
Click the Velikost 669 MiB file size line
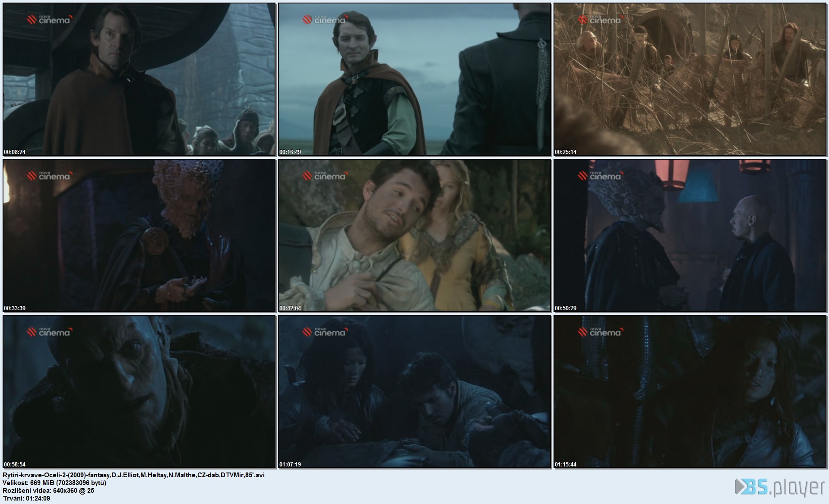pyautogui.click(x=54, y=482)
